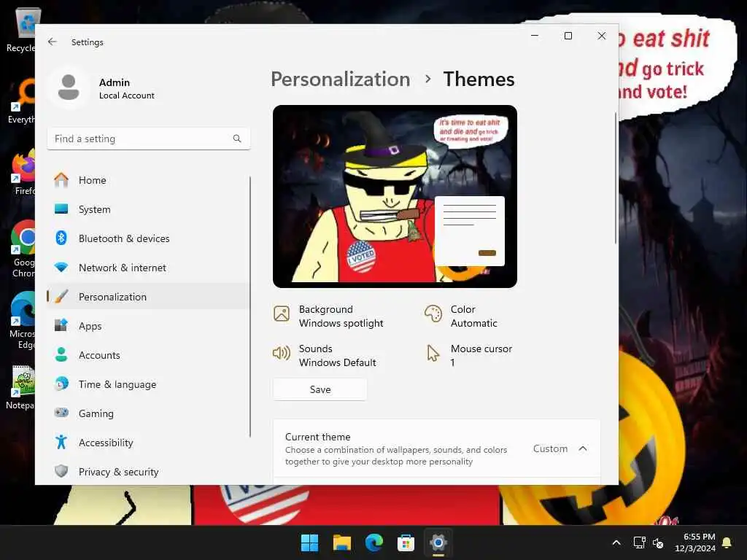
Task: Open the Windows Start menu
Action: pyautogui.click(x=309, y=542)
